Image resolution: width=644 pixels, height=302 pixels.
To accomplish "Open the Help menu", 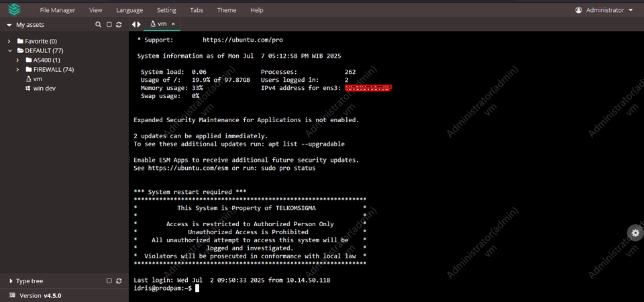I will click(257, 10).
